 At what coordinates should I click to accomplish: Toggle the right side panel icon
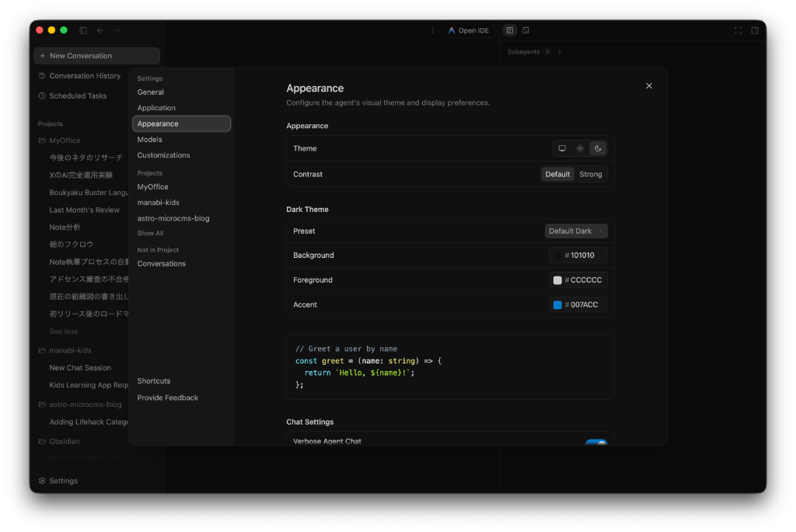pos(755,30)
